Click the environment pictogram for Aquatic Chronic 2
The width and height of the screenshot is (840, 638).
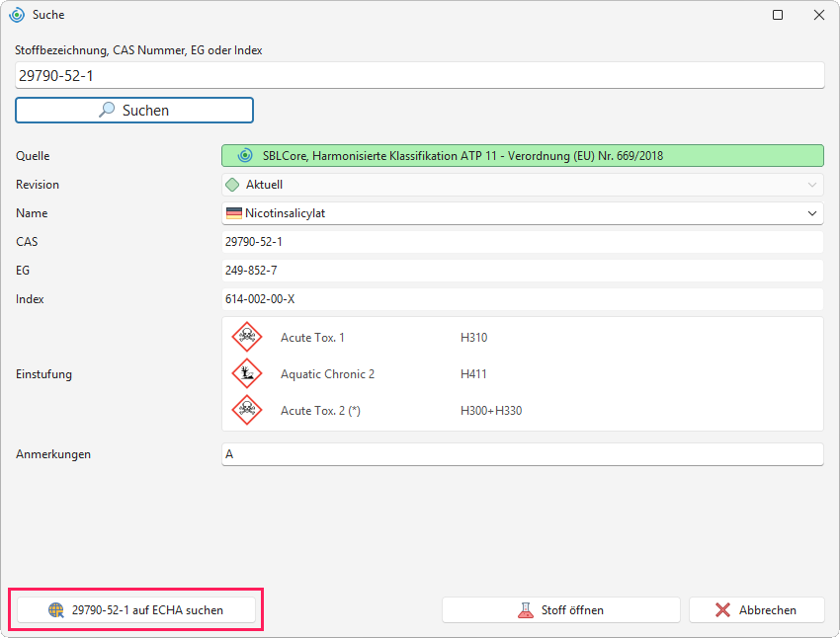247,373
